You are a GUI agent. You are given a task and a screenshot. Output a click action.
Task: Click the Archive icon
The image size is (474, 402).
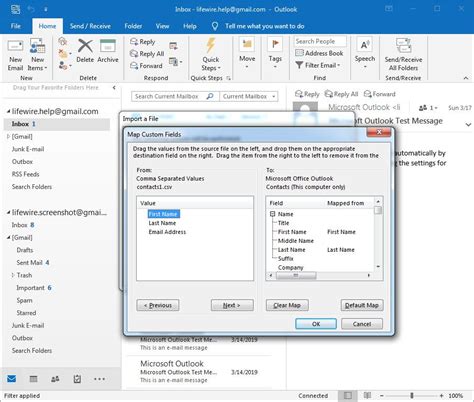click(x=108, y=46)
